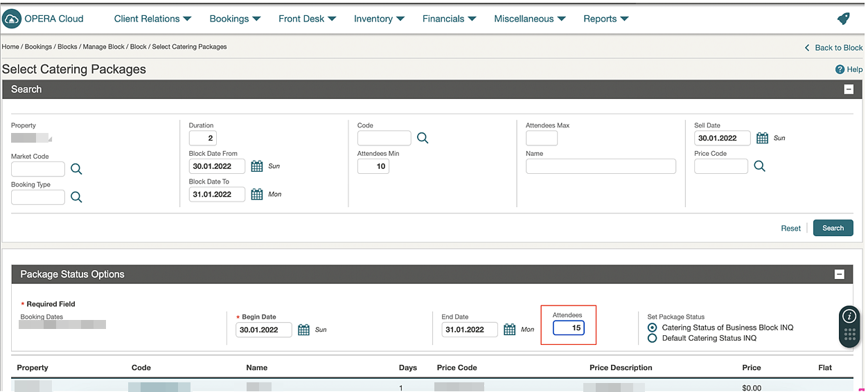This screenshot has height=392, width=868.
Task: Open the Bookings dropdown menu
Action: pyautogui.click(x=235, y=19)
